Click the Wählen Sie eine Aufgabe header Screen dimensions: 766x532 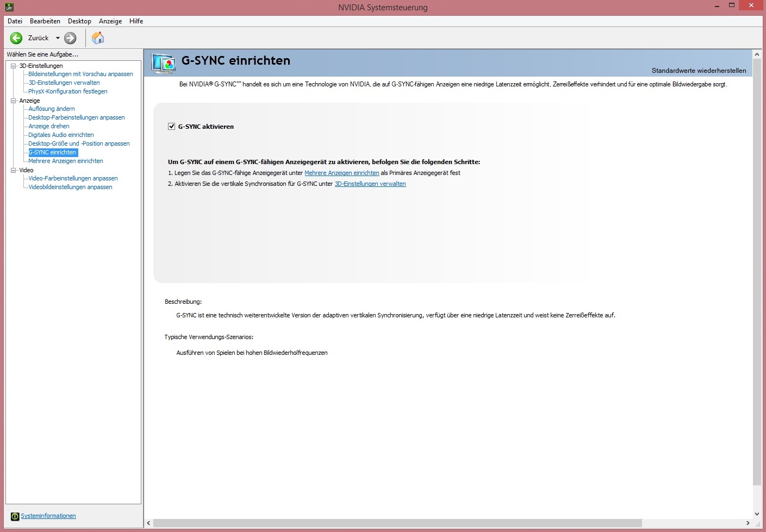pyautogui.click(x=42, y=54)
